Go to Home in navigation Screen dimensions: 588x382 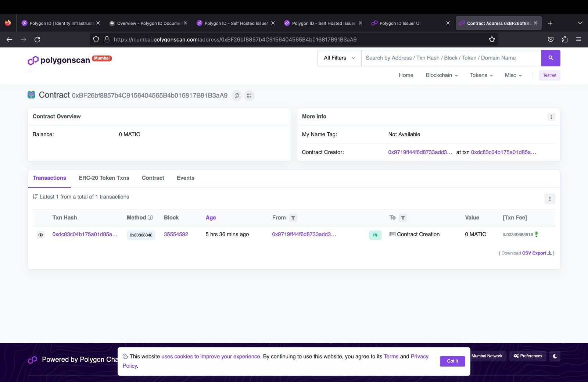[x=406, y=75]
